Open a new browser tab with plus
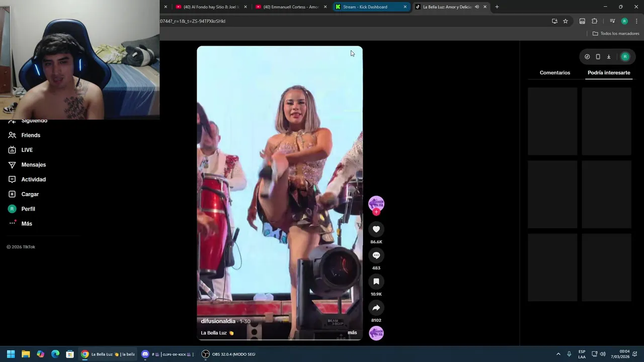The height and width of the screenshot is (362, 644). click(497, 7)
